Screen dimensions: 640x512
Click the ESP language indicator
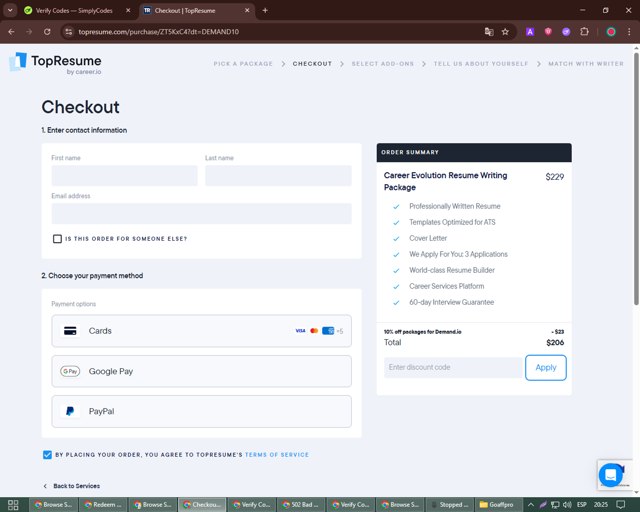coord(582,505)
